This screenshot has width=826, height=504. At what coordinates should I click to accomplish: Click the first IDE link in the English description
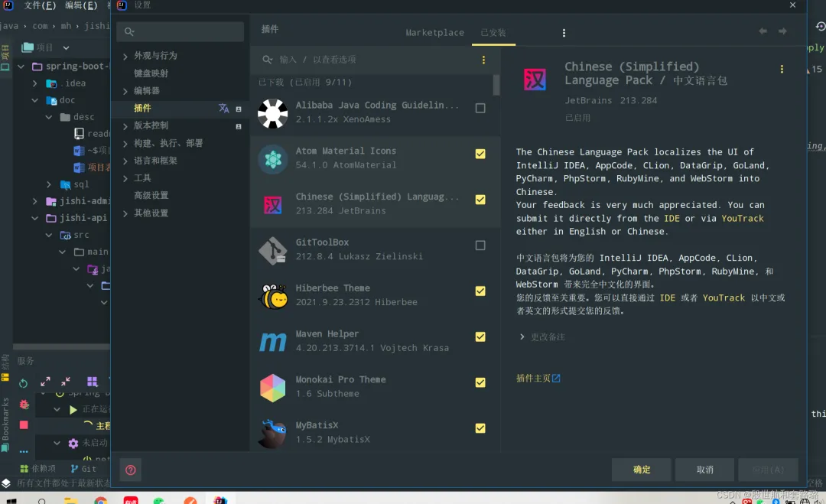[672, 218]
